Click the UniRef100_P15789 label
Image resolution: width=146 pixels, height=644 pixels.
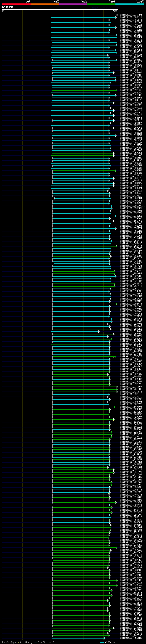tap(131, 610)
